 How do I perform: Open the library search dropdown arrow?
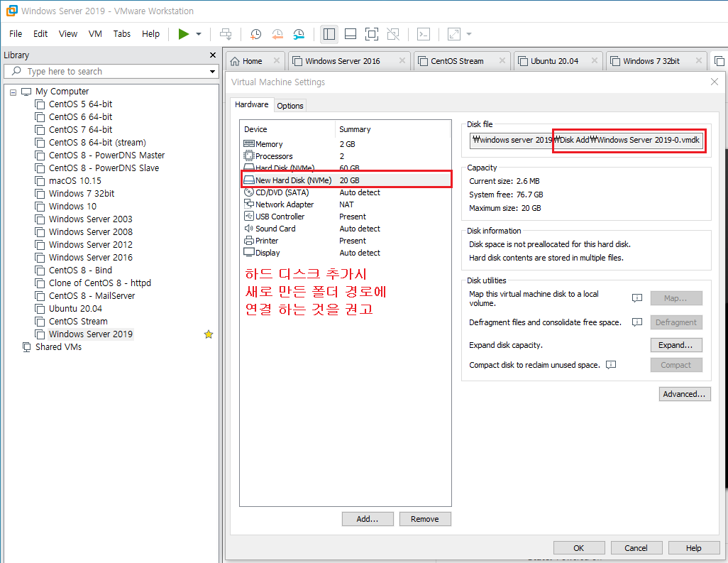point(212,72)
